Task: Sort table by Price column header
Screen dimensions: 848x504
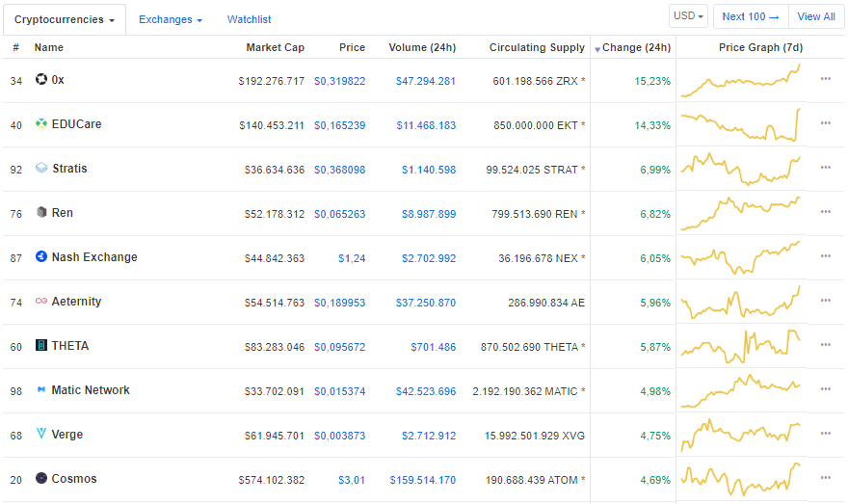Action: (x=352, y=47)
